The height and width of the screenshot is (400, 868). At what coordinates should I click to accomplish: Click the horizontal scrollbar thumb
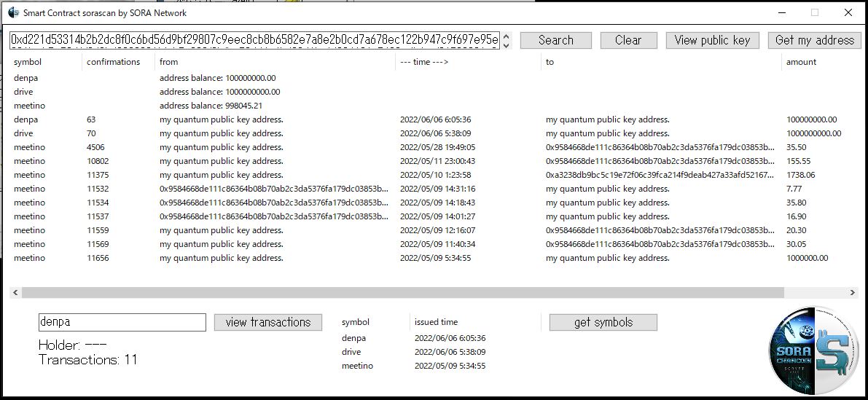click(402, 292)
